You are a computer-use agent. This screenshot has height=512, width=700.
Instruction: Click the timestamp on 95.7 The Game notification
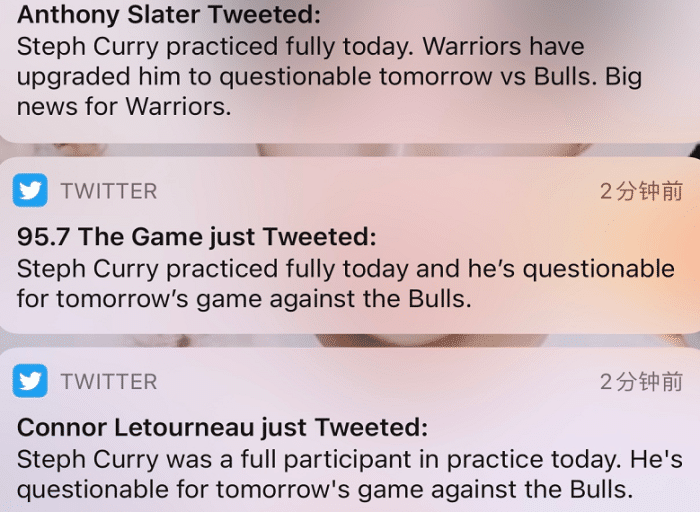click(641, 191)
